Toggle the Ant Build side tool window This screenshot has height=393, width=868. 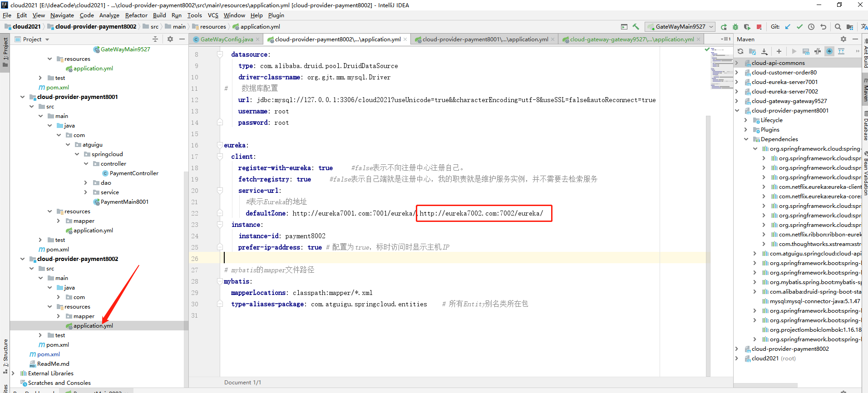click(865, 54)
